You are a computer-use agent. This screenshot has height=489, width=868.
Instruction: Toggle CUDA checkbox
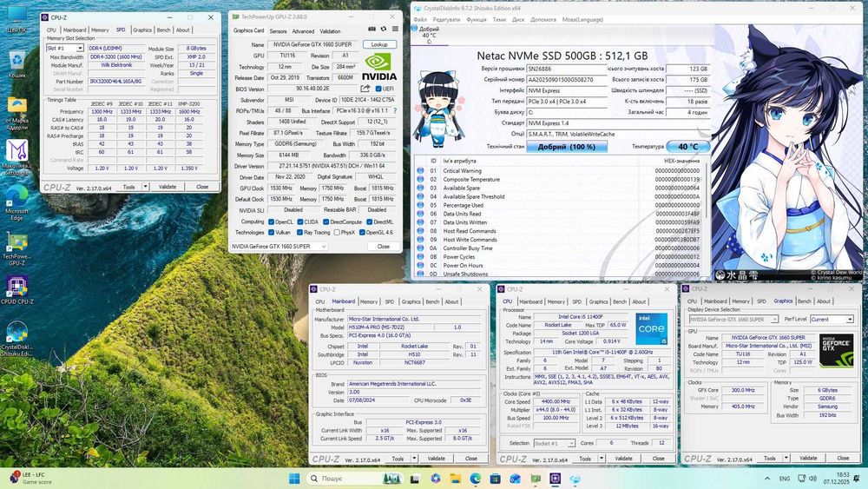pos(300,221)
